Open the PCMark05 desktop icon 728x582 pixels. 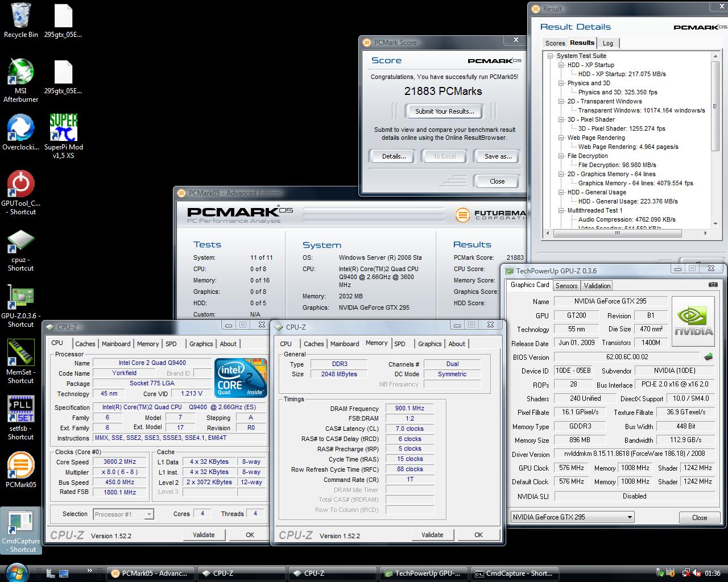(21, 471)
